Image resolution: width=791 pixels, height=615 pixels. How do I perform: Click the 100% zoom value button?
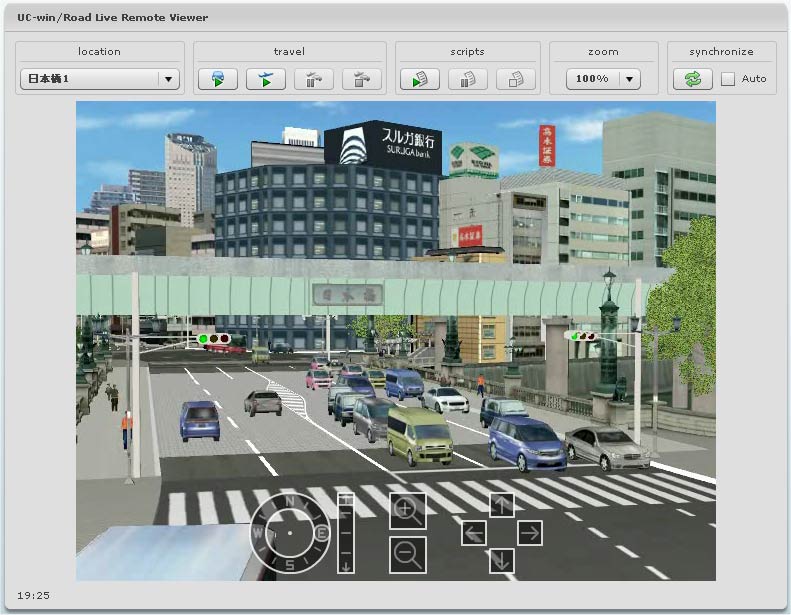(x=592, y=79)
